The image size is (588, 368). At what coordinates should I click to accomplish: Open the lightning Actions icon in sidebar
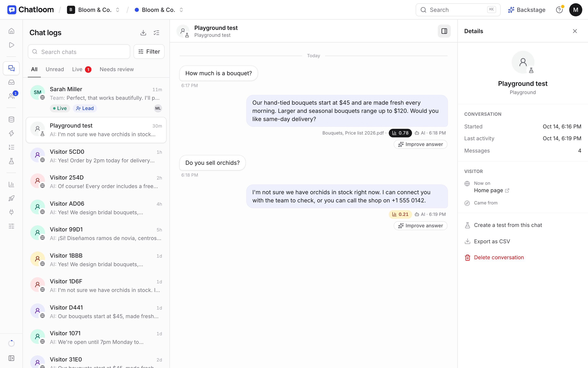pyautogui.click(x=11, y=133)
